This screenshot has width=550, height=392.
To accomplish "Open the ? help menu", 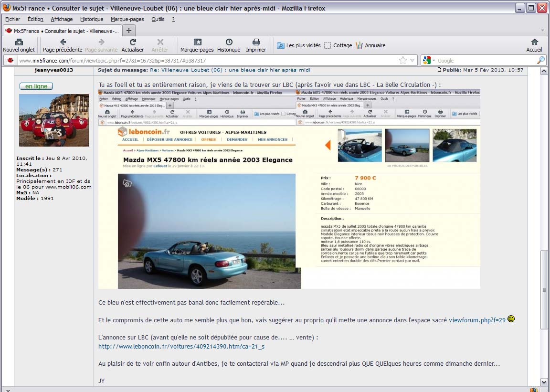I will (x=173, y=19).
